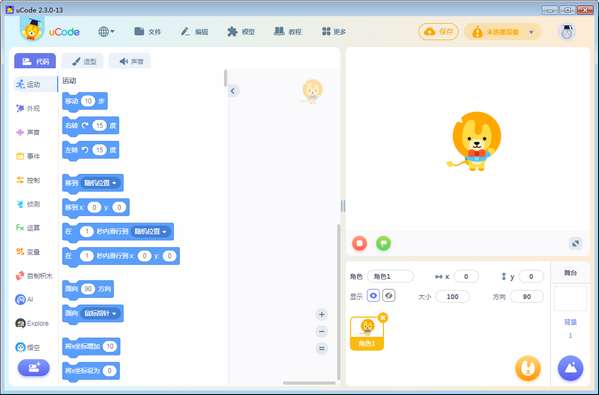Delete the sprite with the orange X
Image resolution: width=599 pixels, height=395 pixels.
383,317
